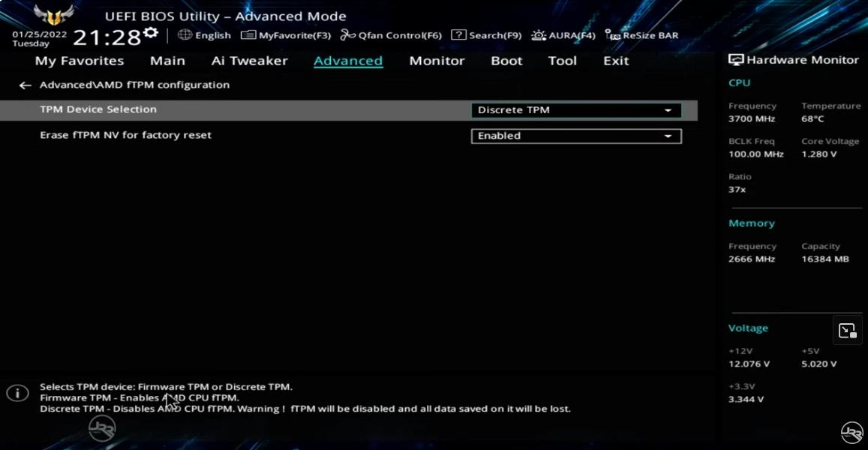Image resolution: width=868 pixels, height=450 pixels.
Task: Open the Exit menu
Action: [x=616, y=61]
